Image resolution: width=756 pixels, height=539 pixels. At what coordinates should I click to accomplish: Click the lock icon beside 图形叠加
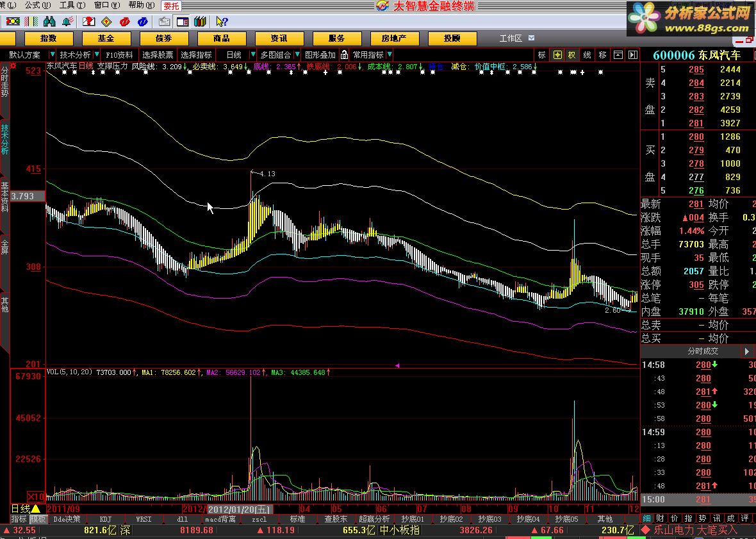click(344, 55)
